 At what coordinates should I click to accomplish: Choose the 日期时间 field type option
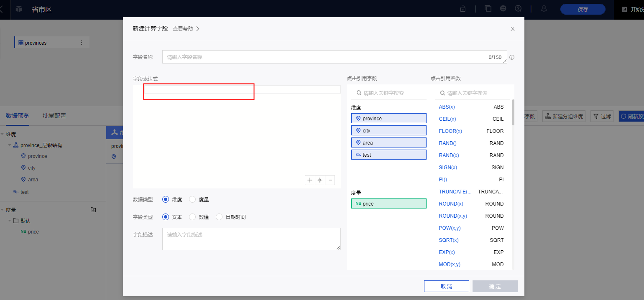219,217
